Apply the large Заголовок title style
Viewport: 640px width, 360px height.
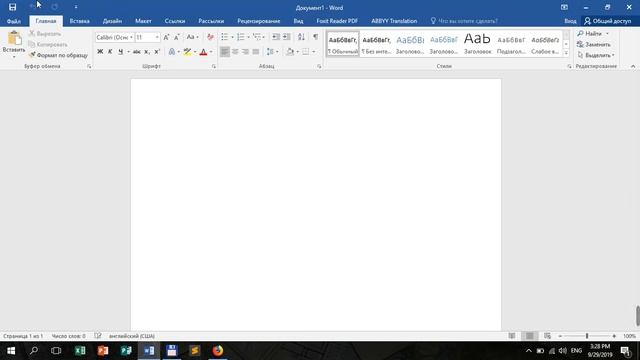coord(478,44)
